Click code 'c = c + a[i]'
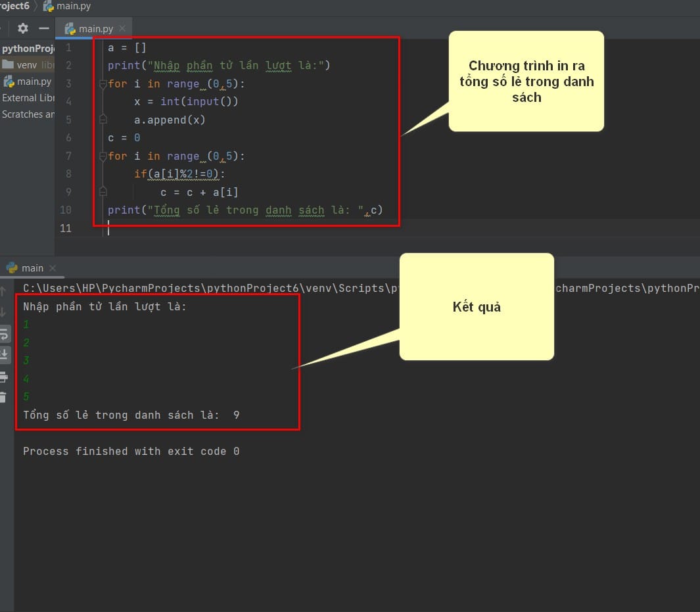This screenshot has width=700, height=612. point(199,193)
